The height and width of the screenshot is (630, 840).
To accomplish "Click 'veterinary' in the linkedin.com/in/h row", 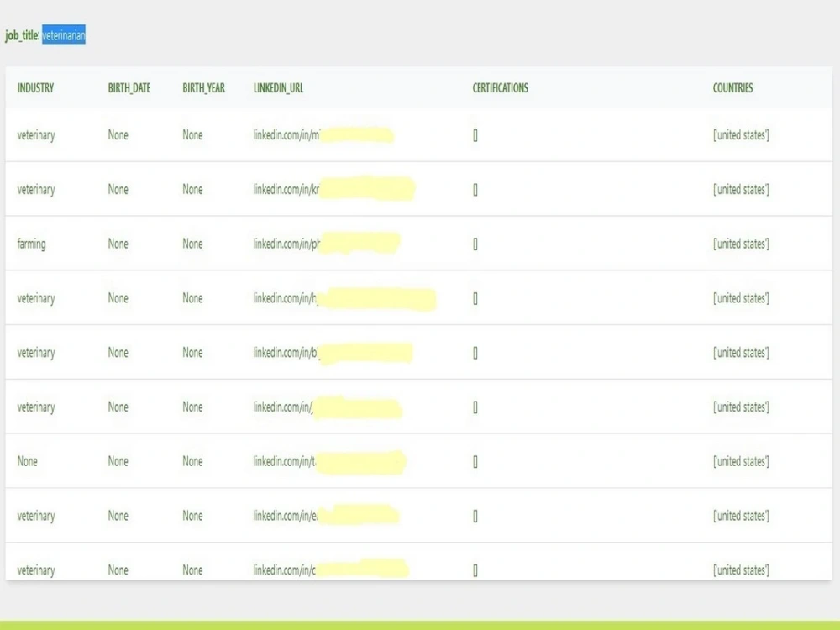I will [36, 298].
